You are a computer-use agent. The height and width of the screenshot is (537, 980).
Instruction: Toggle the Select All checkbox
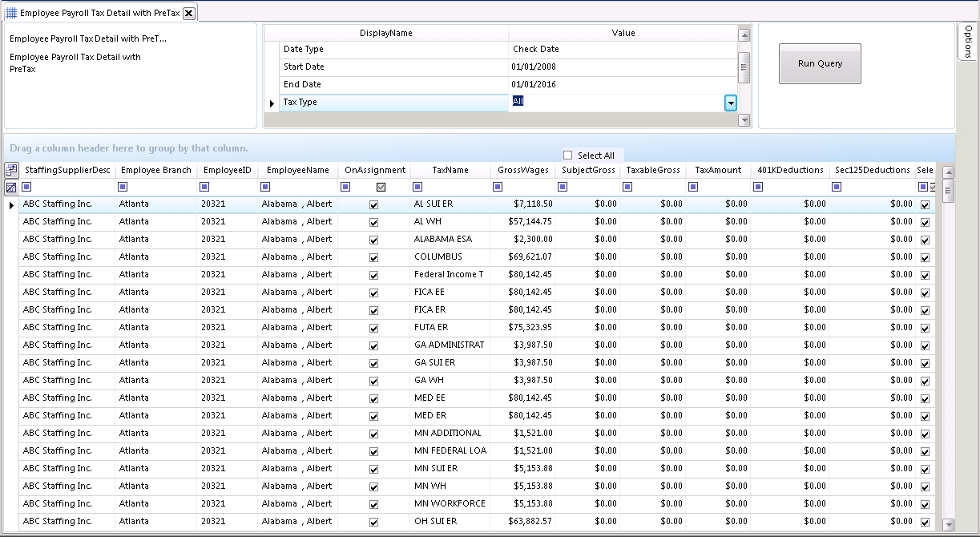568,155
